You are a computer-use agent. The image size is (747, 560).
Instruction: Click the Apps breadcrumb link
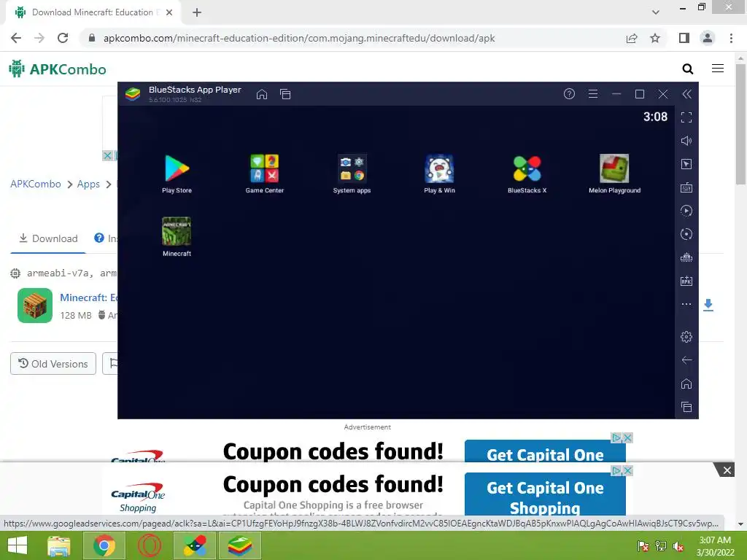[88, 184]
